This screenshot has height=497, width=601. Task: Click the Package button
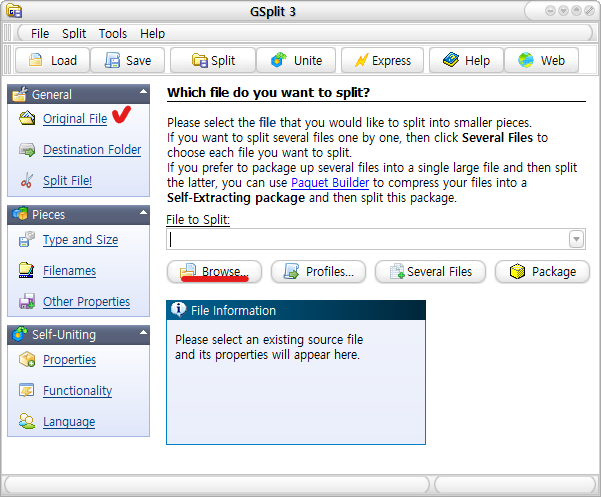pyautogui.click(x=542, y=272)
